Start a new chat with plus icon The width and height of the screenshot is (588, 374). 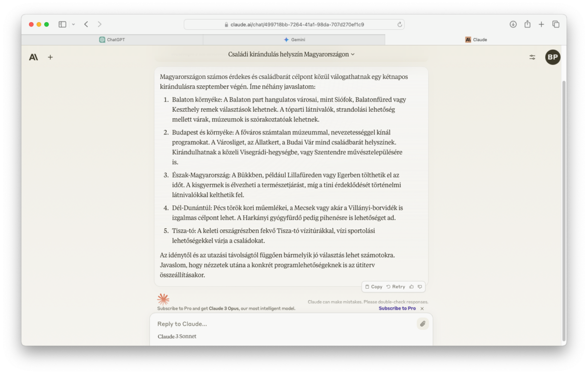point(50,57)
